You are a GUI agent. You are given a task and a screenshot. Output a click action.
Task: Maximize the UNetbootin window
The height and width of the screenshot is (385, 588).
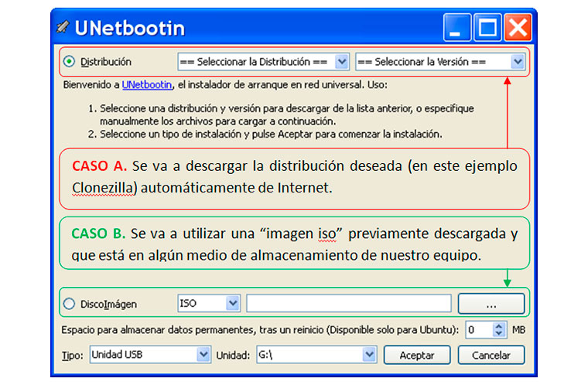(487, 27)
